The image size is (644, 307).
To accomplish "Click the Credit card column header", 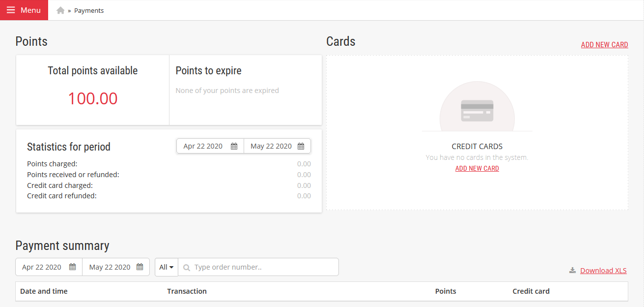I will click(x=531, y=291).
